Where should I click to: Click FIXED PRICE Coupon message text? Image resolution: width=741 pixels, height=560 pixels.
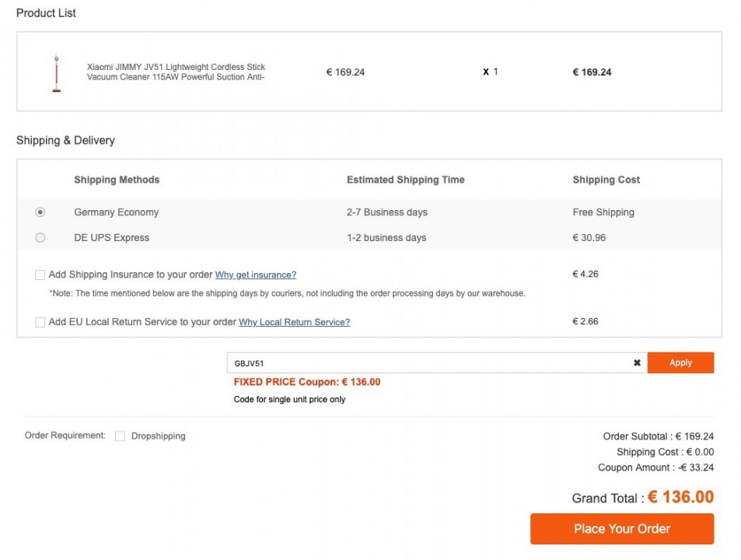pyautogui.click(x=306, y=382)
